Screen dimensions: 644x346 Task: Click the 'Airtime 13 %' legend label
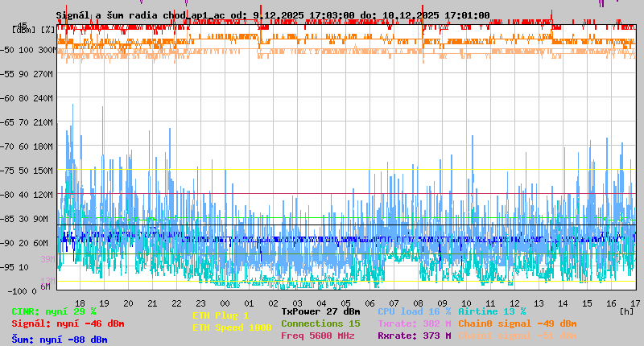click(x=492, y=311)
